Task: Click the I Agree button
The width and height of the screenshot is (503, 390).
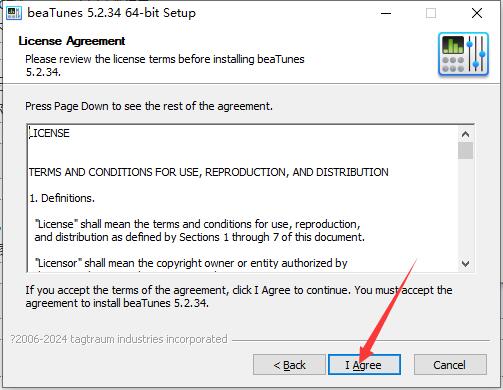Action: tap(364, 364)
